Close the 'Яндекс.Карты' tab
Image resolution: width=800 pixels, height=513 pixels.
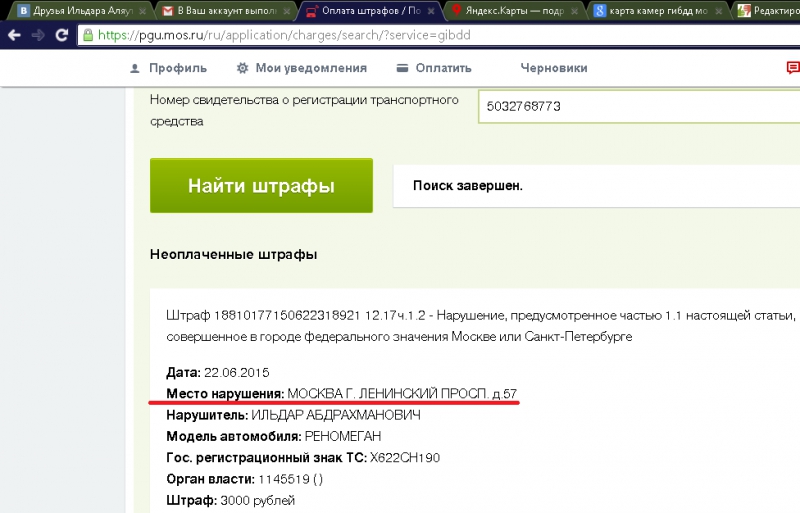tap(574, 11)
